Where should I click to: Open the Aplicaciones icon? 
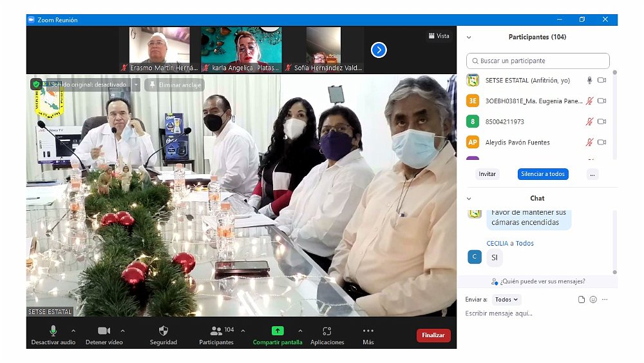327,331
